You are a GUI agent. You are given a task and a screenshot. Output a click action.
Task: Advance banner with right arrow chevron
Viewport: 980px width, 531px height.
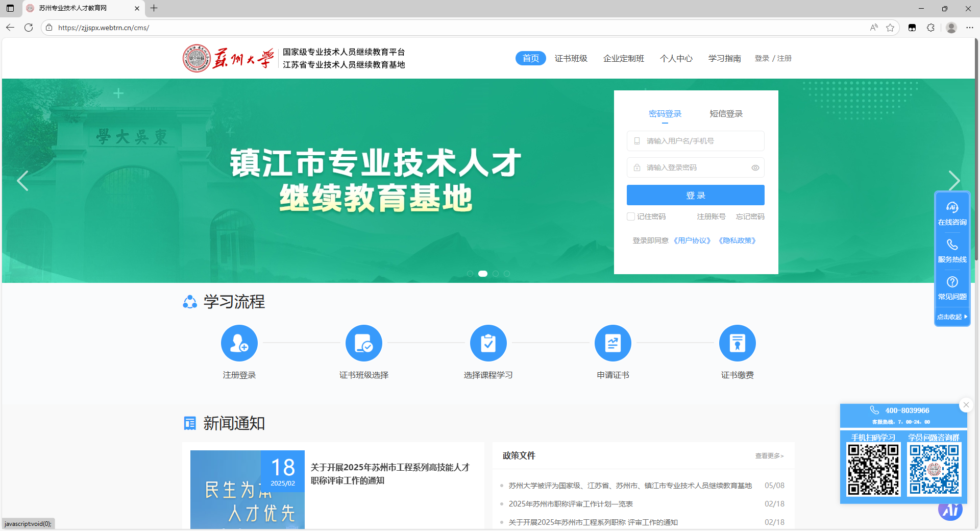[x=953, y=181]
